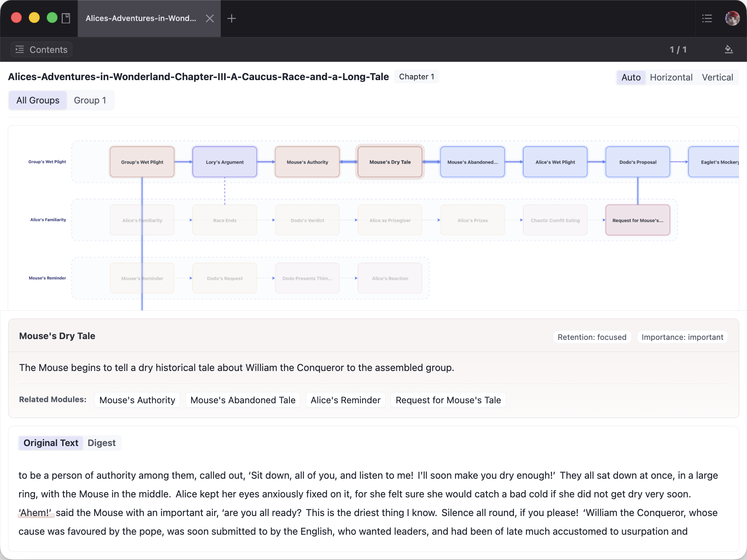Select the All Groups filter
Screen dimensions: 747x560
tap(37, 100)
